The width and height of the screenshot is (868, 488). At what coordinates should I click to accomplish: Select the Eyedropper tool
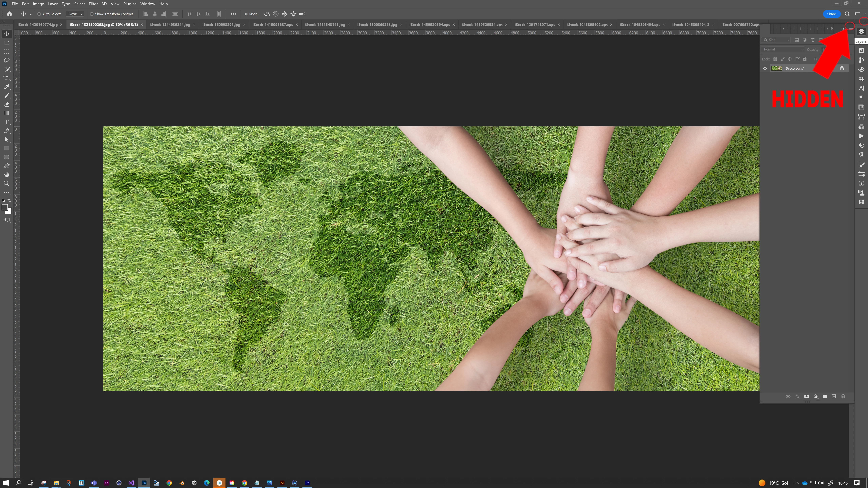pyautogui.click(x=6, y=87)
